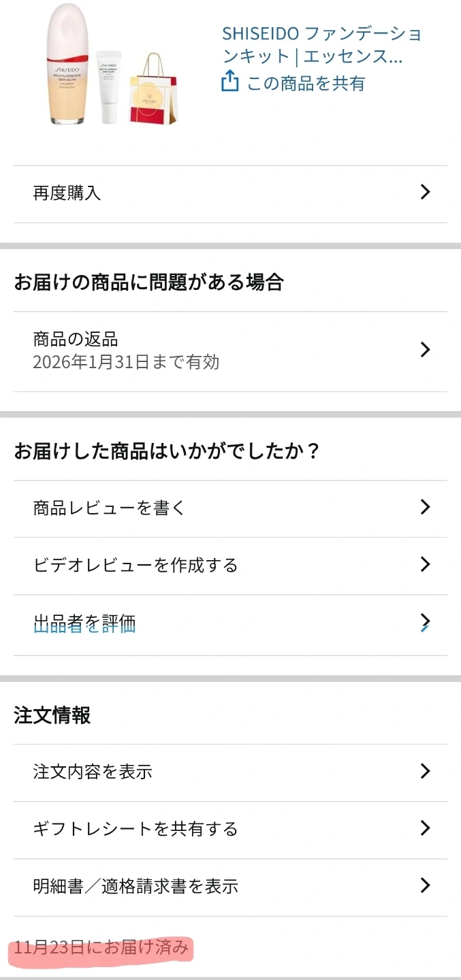Tap the share icon beside この商品を共有
461x980 pixels.
pyautogui.click(x=230, y=82)
